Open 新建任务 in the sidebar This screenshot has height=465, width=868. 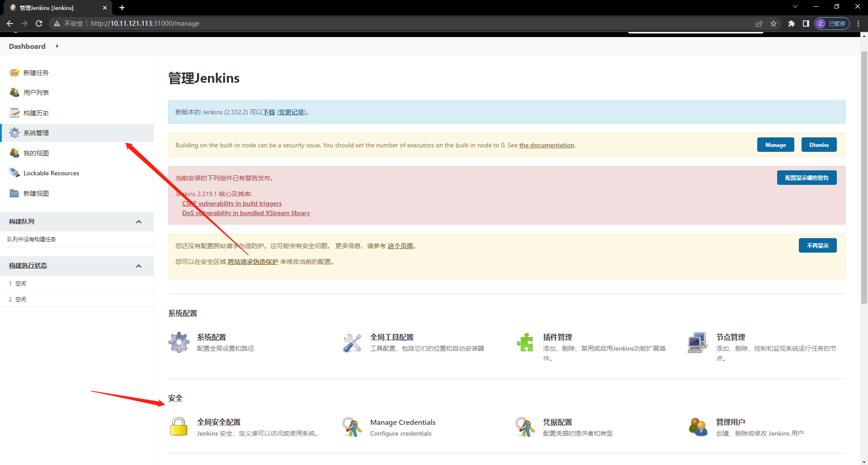point(36,73)
